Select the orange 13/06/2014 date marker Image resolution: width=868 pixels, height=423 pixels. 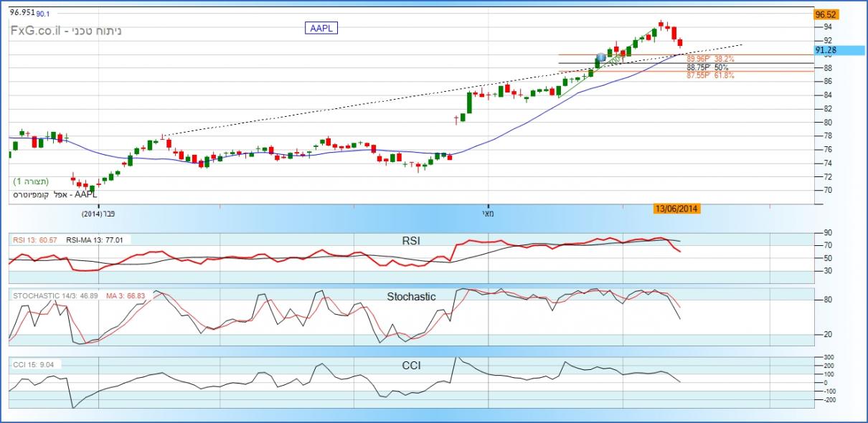[676, 209]
